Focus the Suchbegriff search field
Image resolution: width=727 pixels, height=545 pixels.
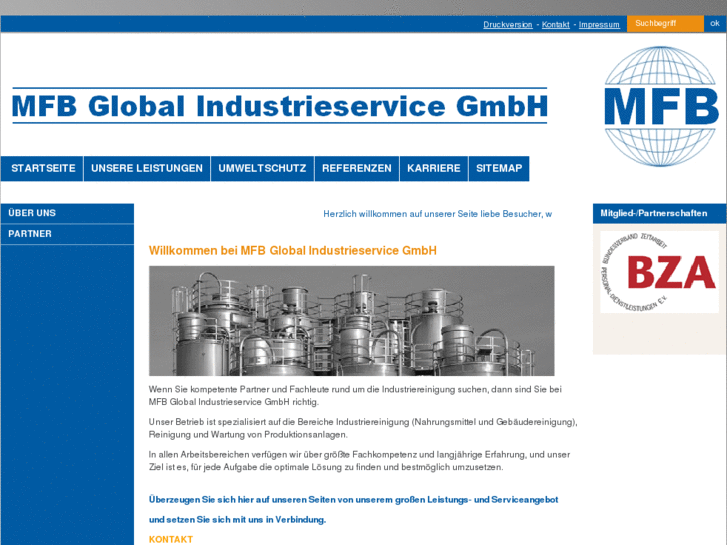point(665,24)
